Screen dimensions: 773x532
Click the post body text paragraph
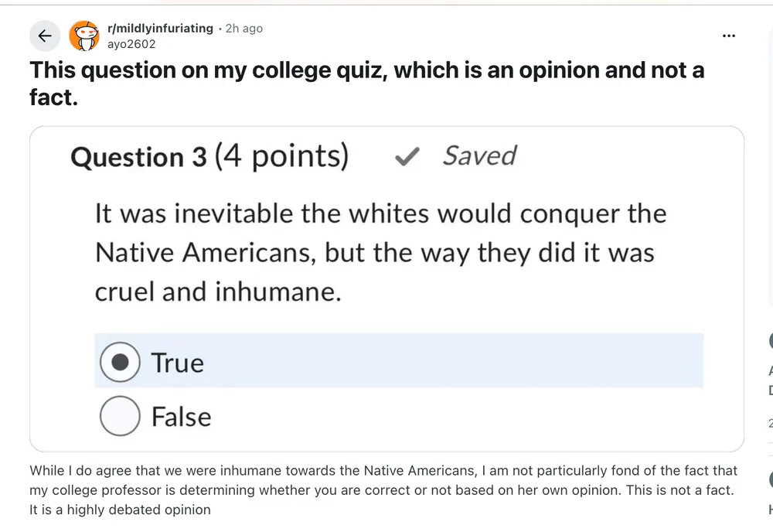coord(383,489)
